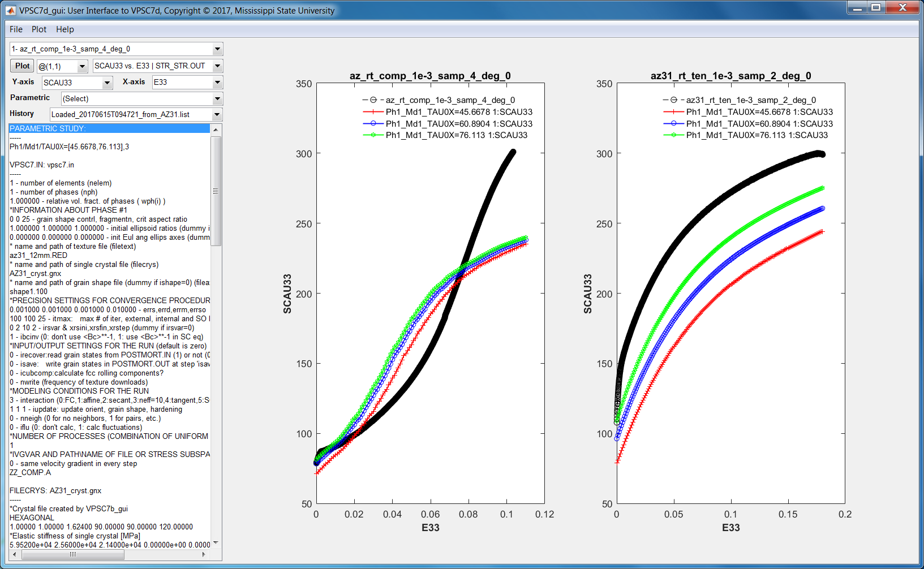This screenshot has height=569, width=924.
Task: Click the left plot title az_rt_comp_1e-3_samp_4_deg_0
Action: 430,76
